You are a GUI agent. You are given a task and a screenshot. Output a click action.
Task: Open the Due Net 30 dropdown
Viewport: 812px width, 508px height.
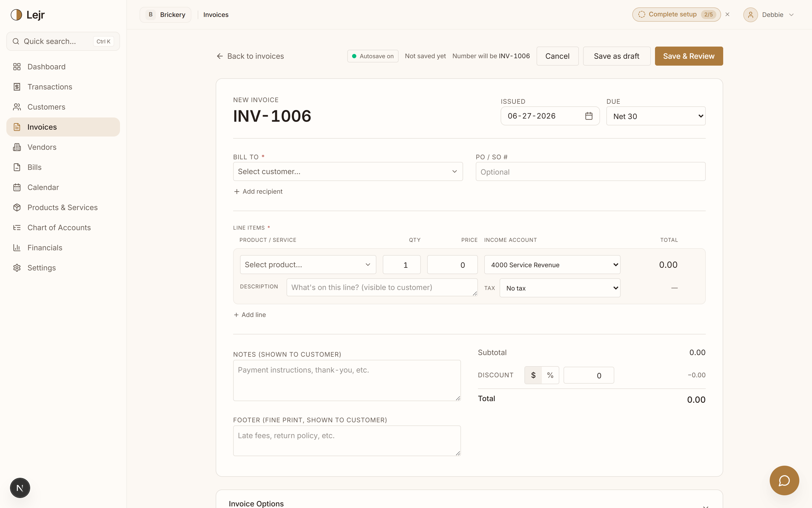point(656,116)
